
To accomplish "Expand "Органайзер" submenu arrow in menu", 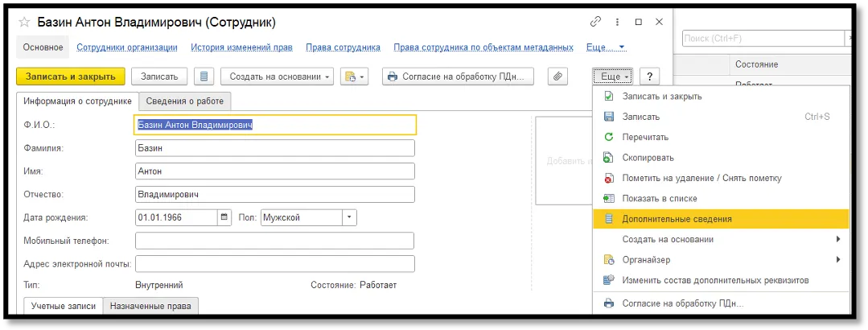I will point(838,260).
